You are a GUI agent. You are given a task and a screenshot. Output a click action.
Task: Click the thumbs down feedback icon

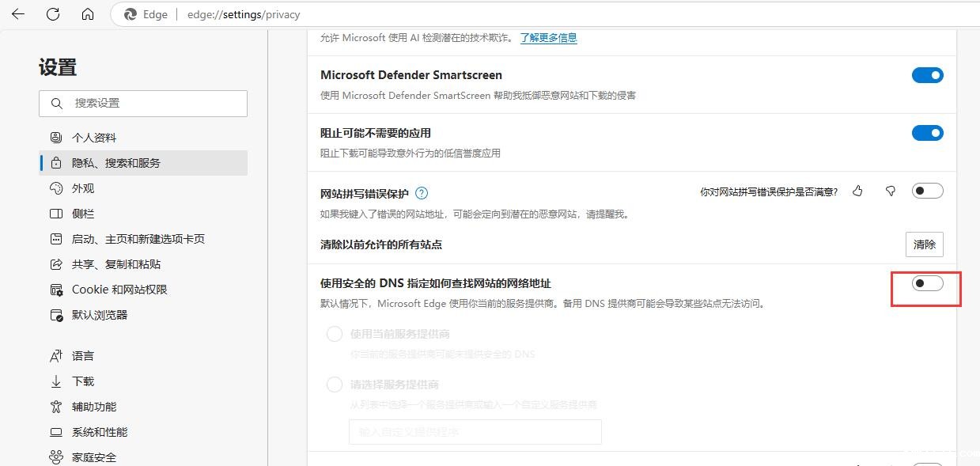tap(891, 191)
